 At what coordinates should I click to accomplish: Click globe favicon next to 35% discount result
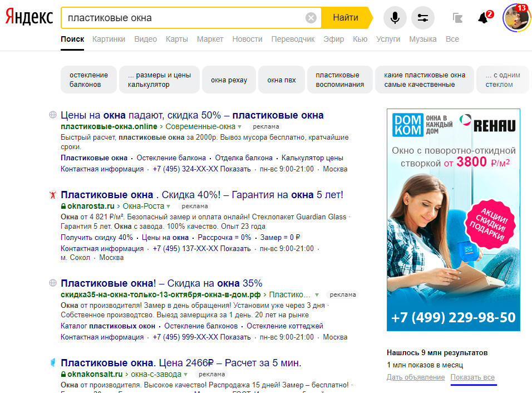click(x=53, y=283)
